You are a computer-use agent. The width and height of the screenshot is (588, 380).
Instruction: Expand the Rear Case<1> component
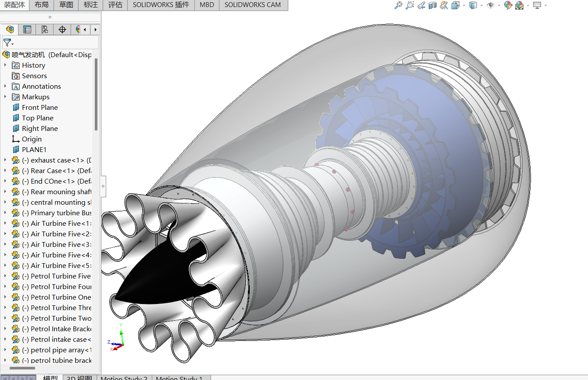tap(5, 171)
